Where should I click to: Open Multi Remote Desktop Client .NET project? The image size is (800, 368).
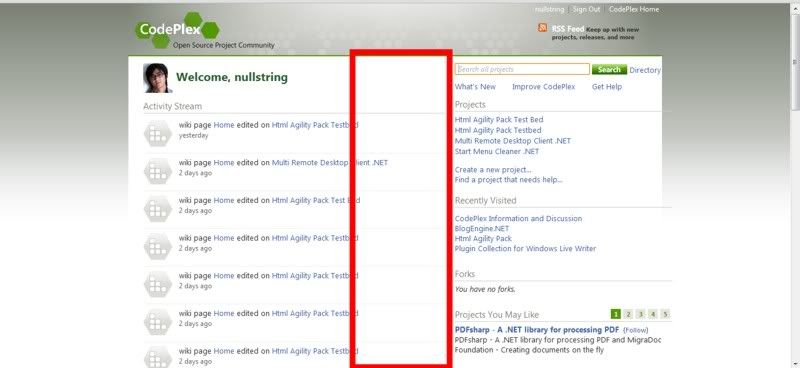point(513,141)
